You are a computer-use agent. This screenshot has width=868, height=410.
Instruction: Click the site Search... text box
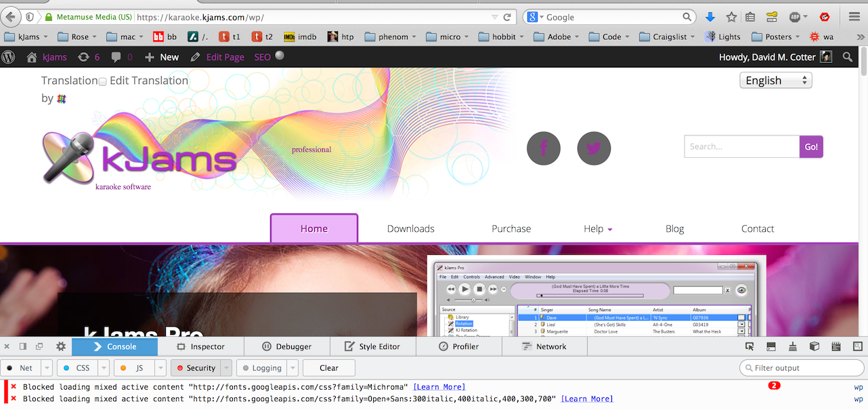(x=742, y=147)
